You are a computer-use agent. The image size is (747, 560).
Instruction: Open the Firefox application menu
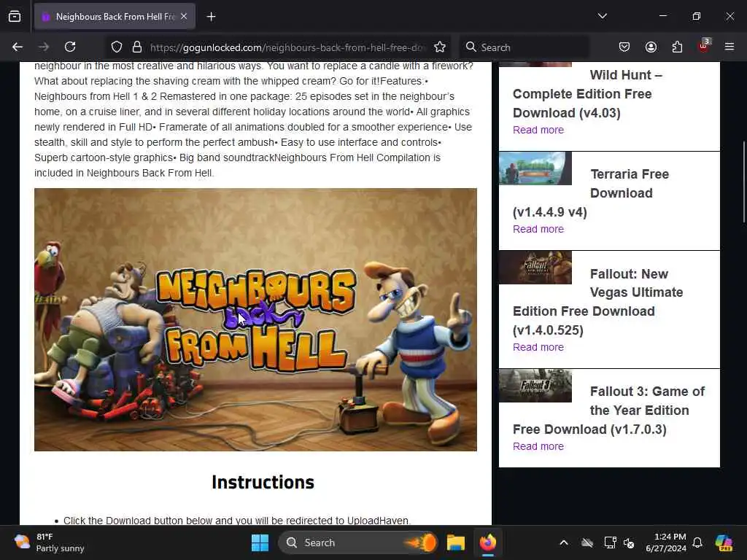coord(729,47)
